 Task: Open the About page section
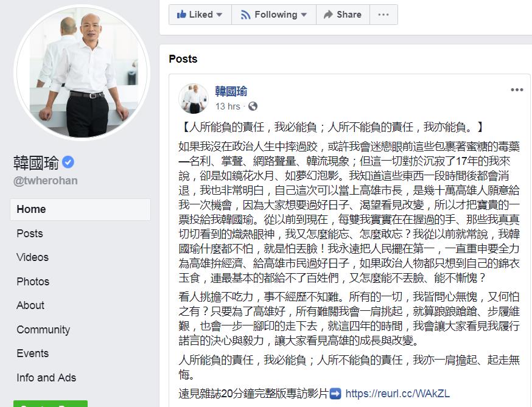30,305
